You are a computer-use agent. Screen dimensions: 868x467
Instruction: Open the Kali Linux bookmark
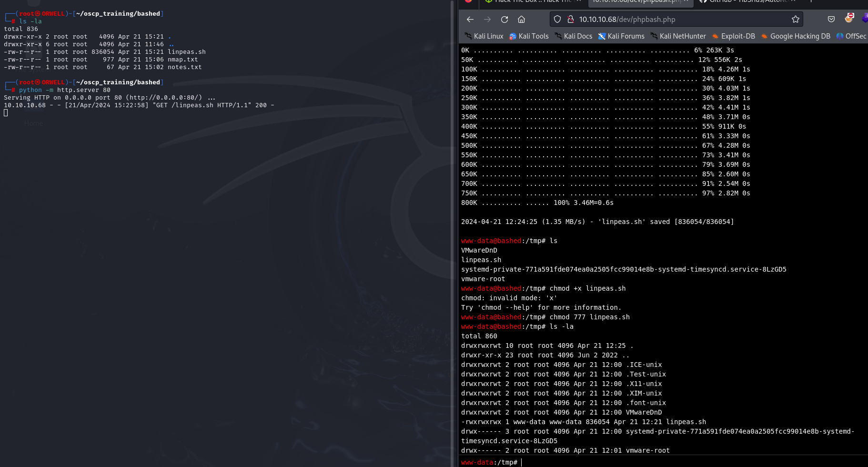click(x=484, y=36)
